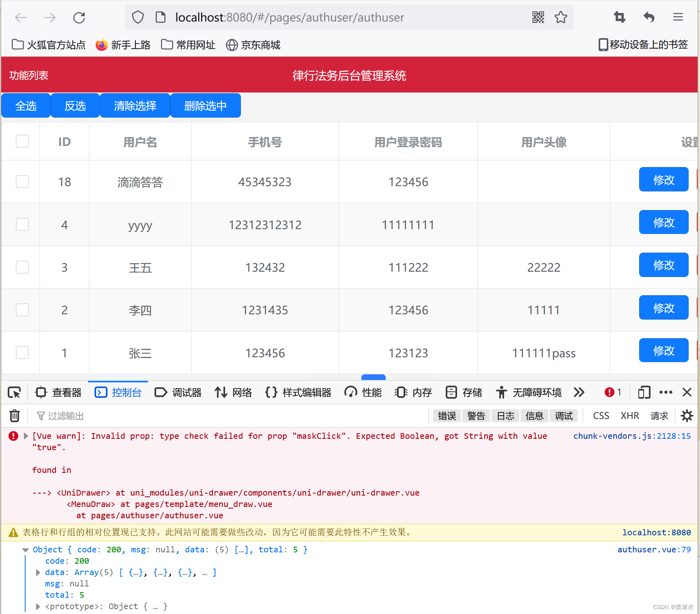Collapse the logged Object entry
This screenshot has width=700, height=614.
click(x=26, y=550)
